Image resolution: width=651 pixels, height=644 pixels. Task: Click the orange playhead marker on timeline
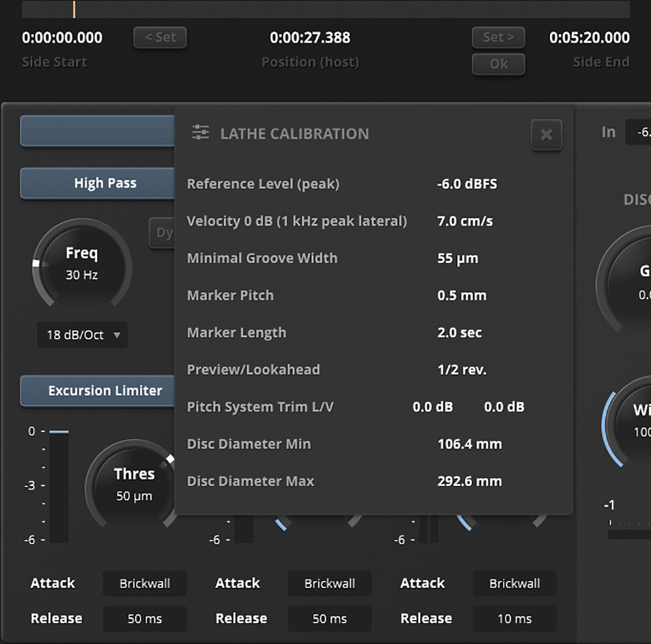click(x=74, y=8)
